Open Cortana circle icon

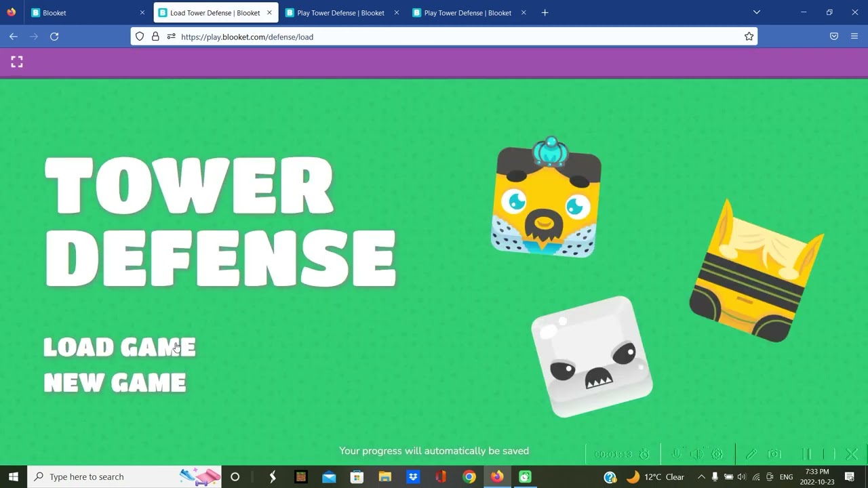[x=235, y=476]
